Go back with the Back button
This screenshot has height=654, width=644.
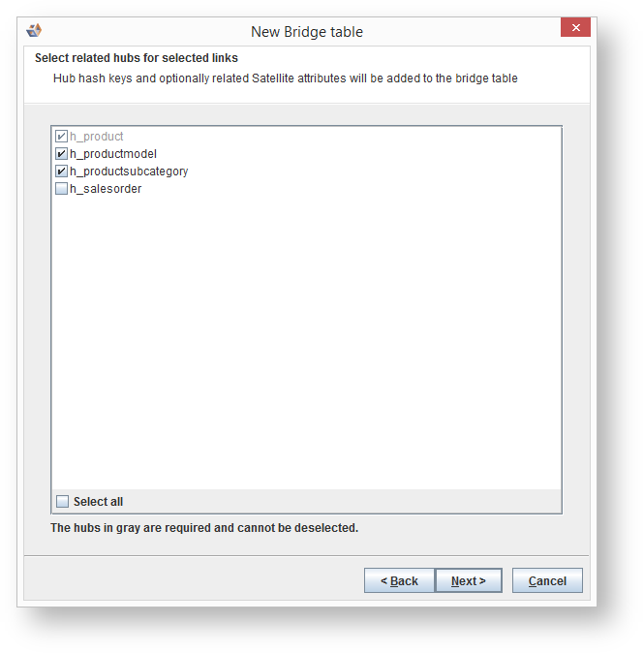click(x=399, y=580)
